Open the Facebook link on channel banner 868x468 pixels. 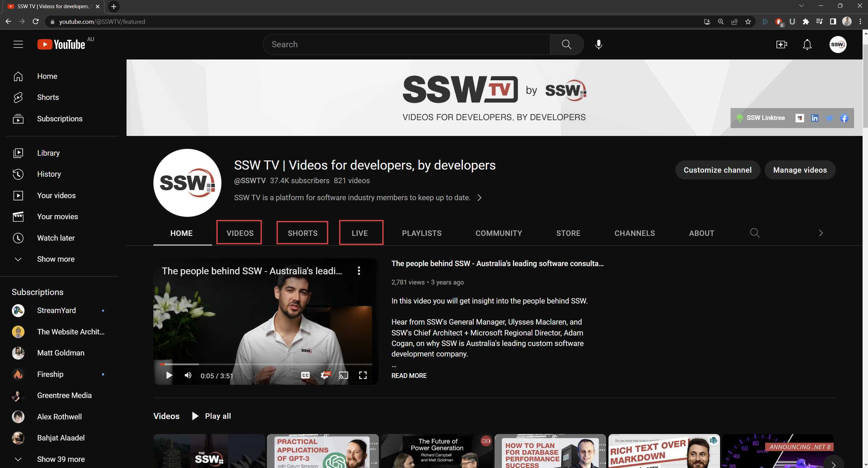(x=845, y=118)
